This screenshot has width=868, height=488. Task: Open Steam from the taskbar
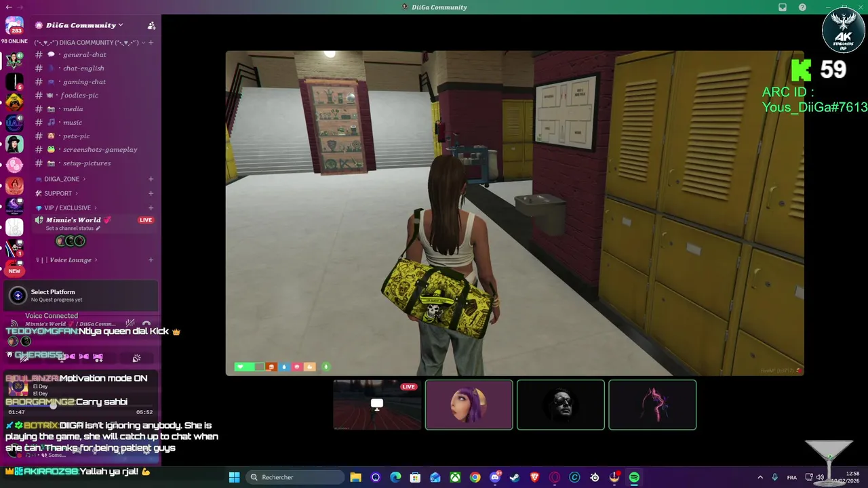point(515,477)
